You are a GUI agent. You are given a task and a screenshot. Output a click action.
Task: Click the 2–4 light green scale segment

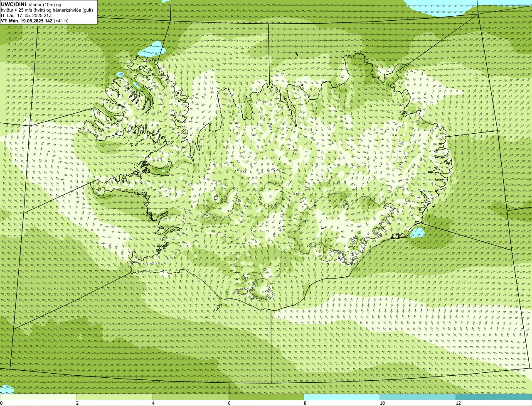pyautogui.click(x=114, y=397)
